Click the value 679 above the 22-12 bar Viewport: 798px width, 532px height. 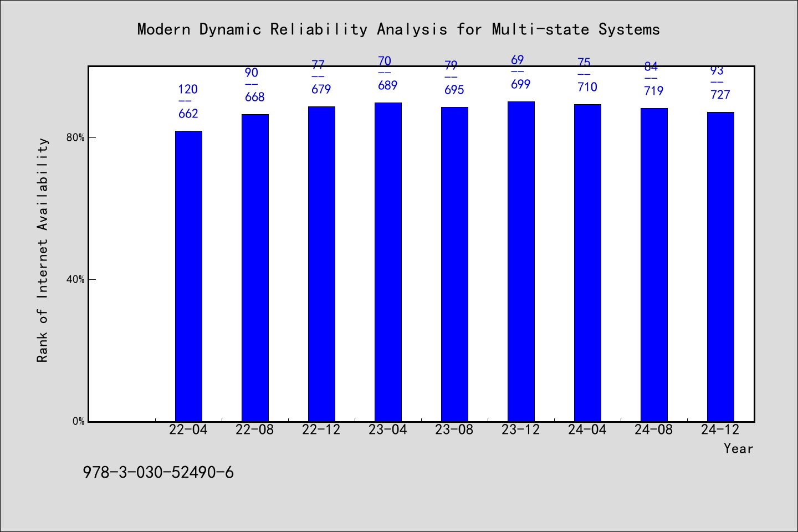coord(321,89)
